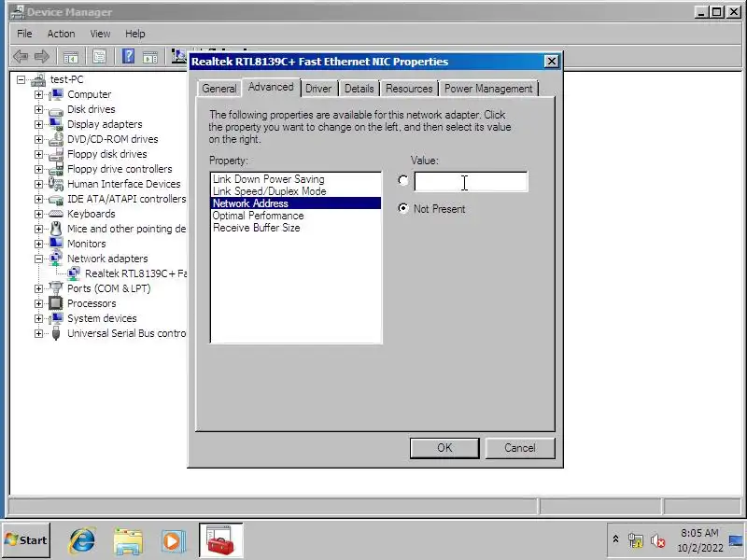Viewport: 747px width, 560px height.
Task: Select Link Down Power Saving property
Action: click(295, 179)
